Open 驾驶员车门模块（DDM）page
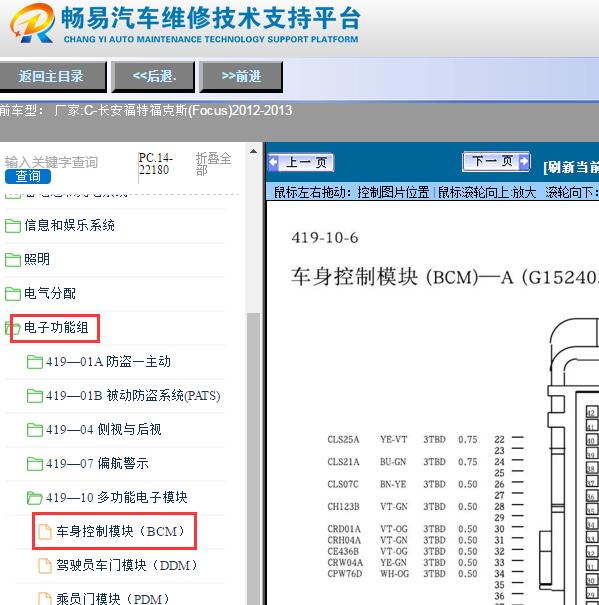This screenshot has height=605, width=599. pyautogui.click(x=127, y=565)
